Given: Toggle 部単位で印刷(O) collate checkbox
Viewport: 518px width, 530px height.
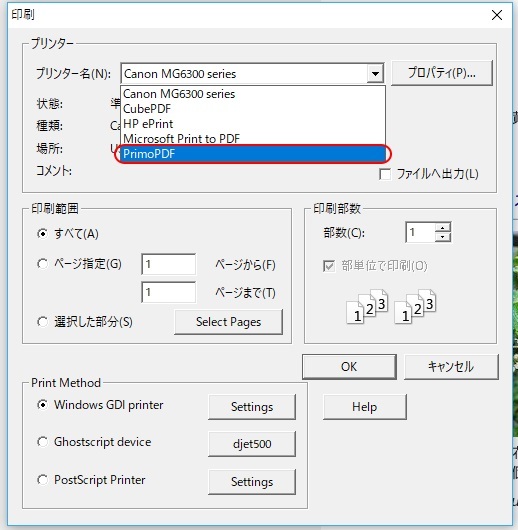Looking at the screenshot, I should pos(329,266).
